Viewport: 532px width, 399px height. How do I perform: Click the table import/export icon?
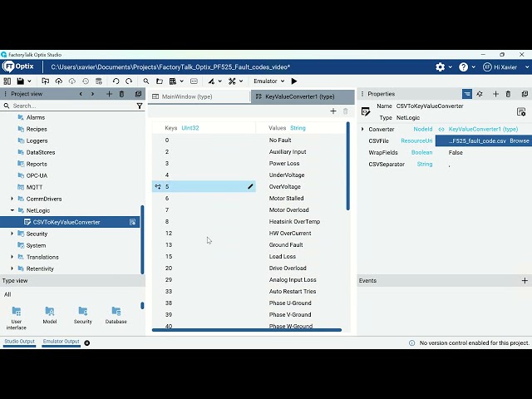click(173, 81)
